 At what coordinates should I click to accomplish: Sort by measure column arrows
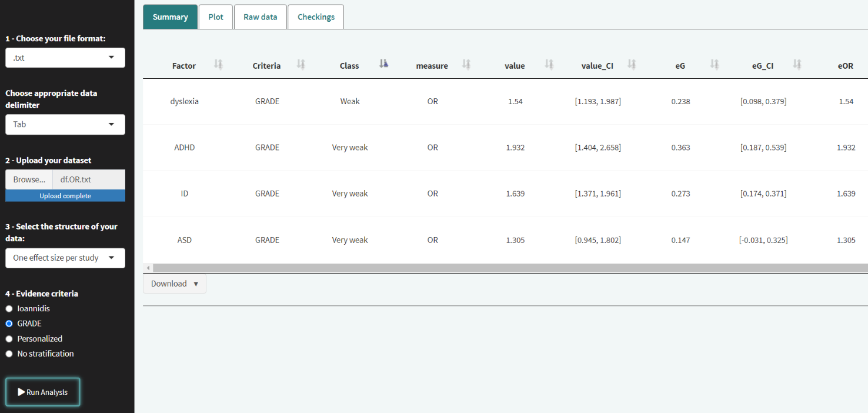pos(466,65)
